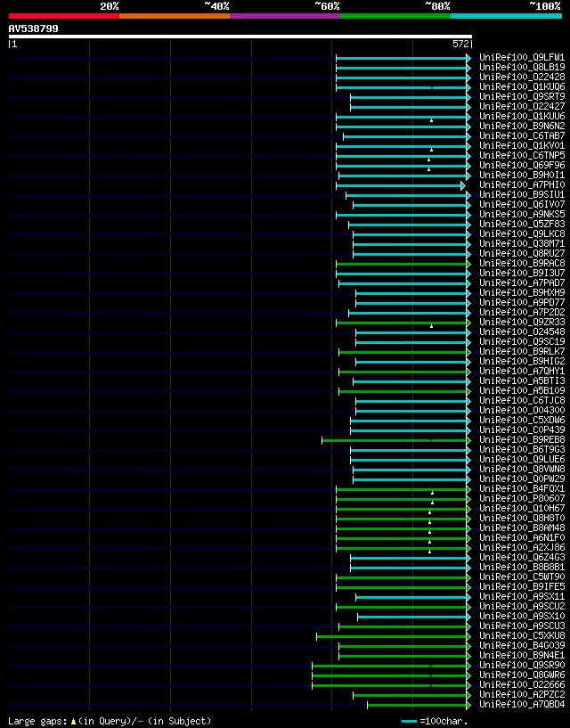
Task: Click label UniRef100_A7PAD7
Action: pyautogui.click(x=522, y=282)
